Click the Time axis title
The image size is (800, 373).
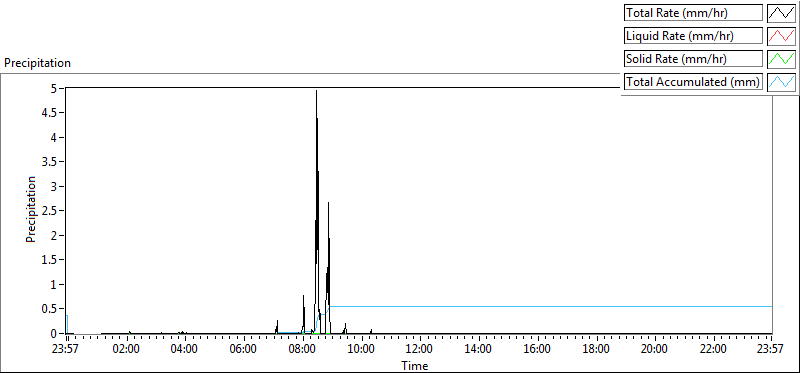tap(414, 365)
